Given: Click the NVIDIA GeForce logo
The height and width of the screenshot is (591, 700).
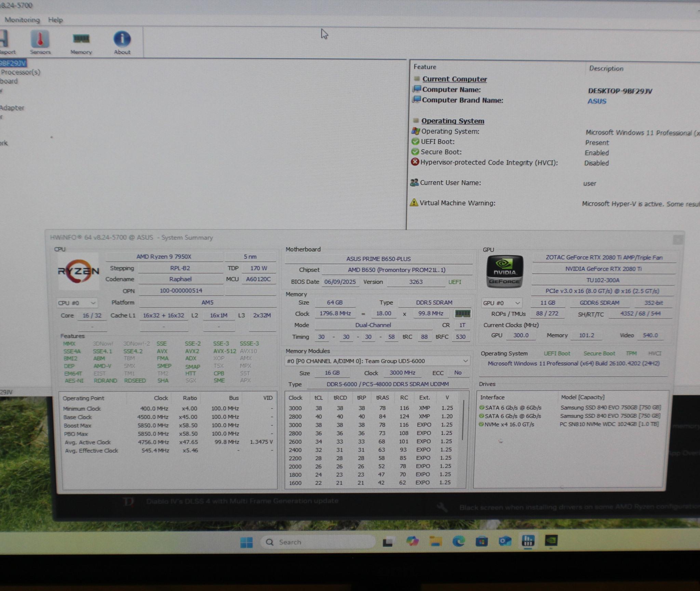Looking at the screenshot, I should [x=504, y=272].
